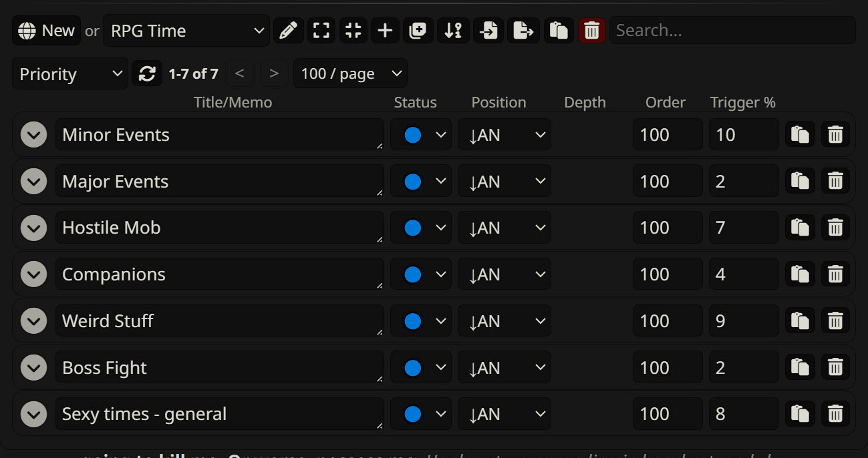This screenshot has height=458, width=868.
Task: Click the New world info button
Action: [47, 31]
